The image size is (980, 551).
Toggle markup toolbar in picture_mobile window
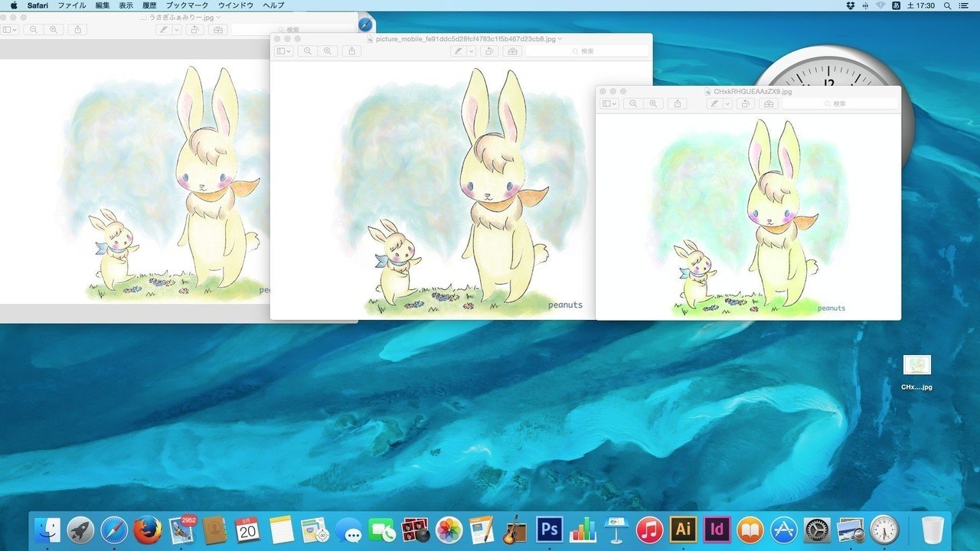(x=513, y=51)
